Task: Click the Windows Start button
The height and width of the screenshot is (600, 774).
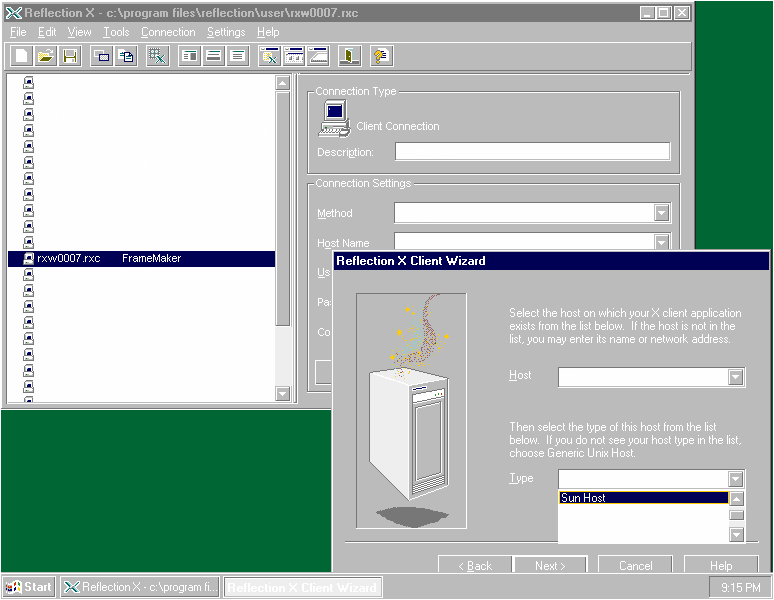Action: pyautogui.click(x=29, y=587)
